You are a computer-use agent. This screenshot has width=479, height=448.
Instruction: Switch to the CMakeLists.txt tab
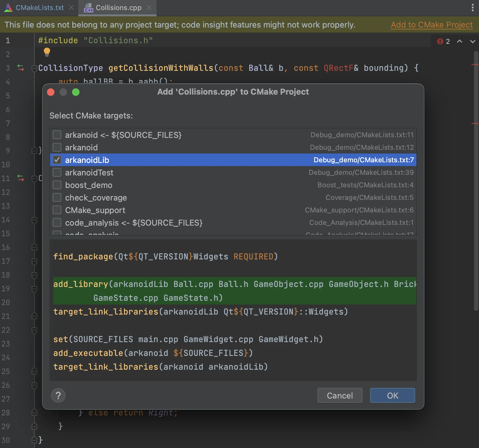pos(39,8)
